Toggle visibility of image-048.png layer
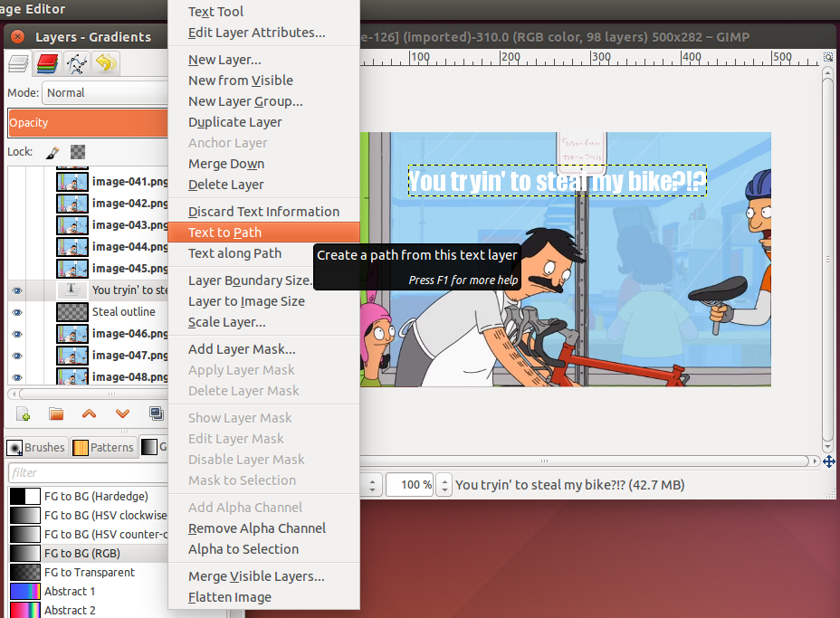 17,377
